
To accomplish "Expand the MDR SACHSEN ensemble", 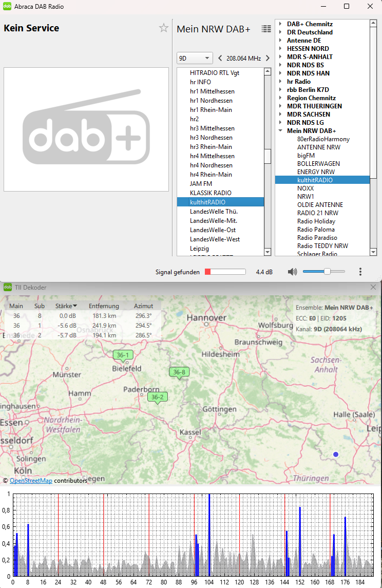I will (280, 115).
